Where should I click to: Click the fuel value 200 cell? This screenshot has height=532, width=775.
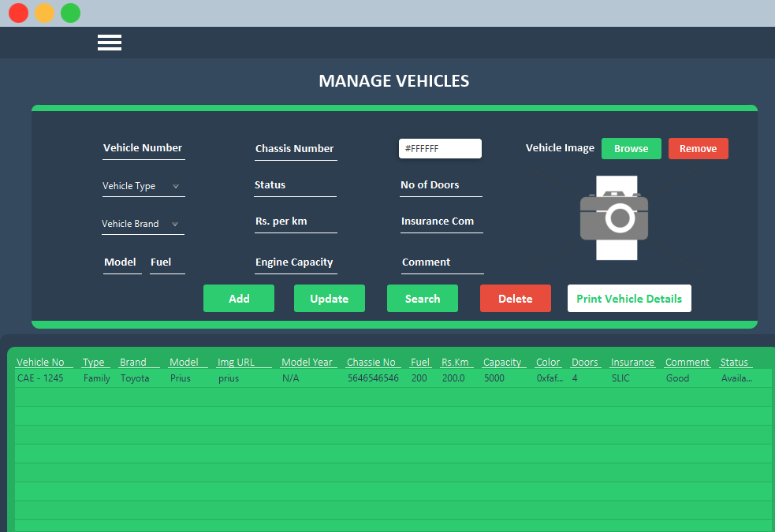tap(419, 378)
